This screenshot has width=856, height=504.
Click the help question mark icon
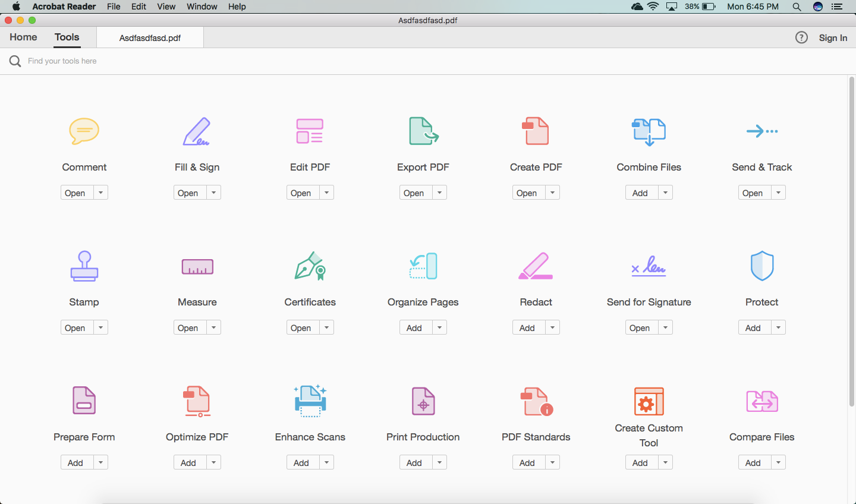click(801, 37)
